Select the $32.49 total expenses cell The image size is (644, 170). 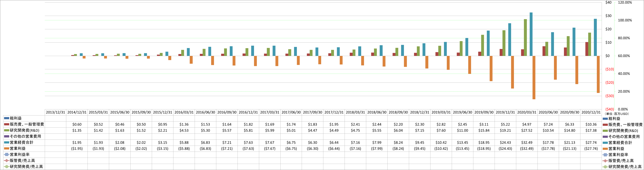click(x=527, y=142)
